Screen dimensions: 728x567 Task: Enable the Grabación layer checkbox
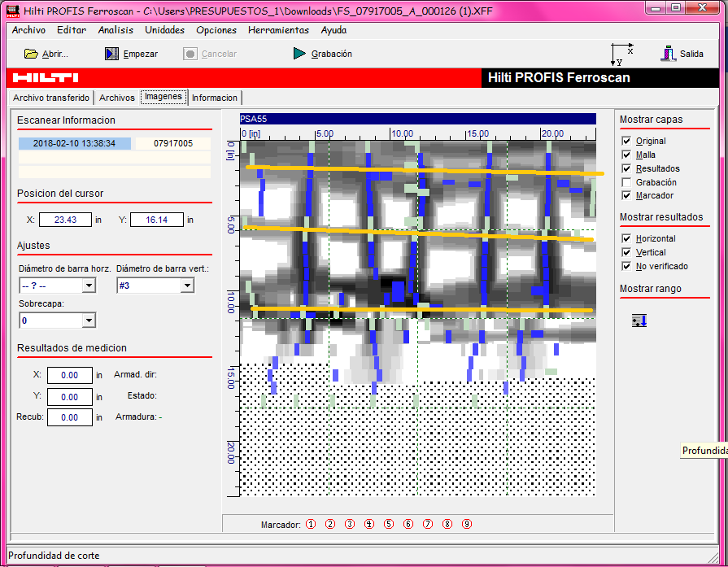[x=626, y=182]
